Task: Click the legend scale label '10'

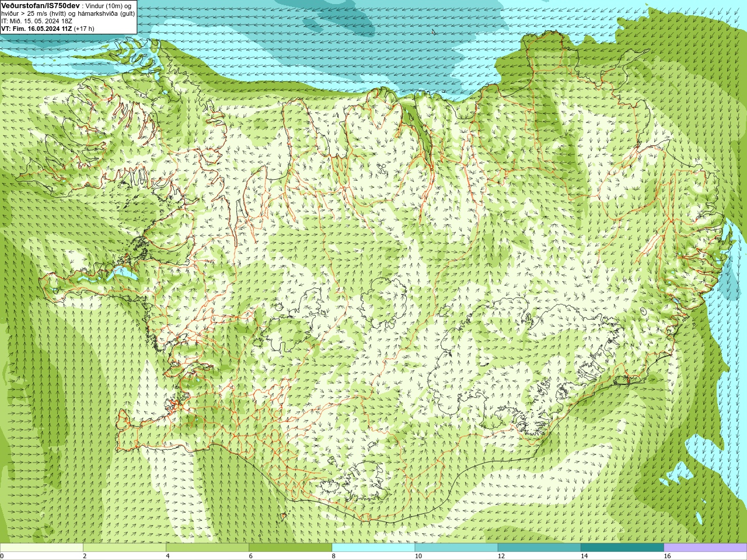Action: point(418,556)
